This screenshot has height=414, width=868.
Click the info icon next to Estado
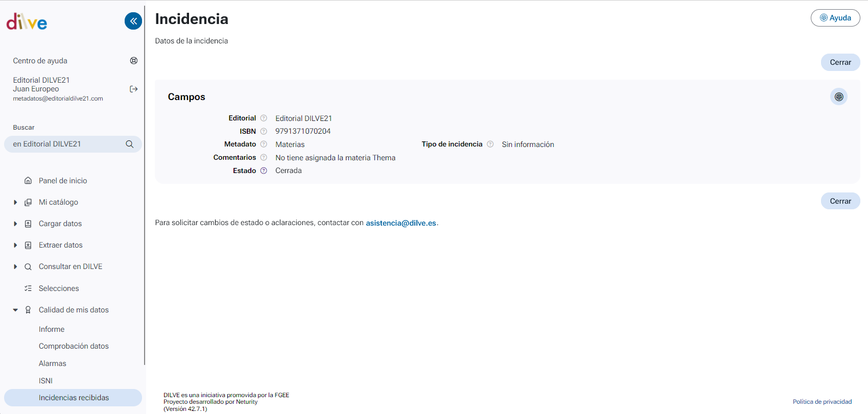pyautogui.click(x=264, y=171)
